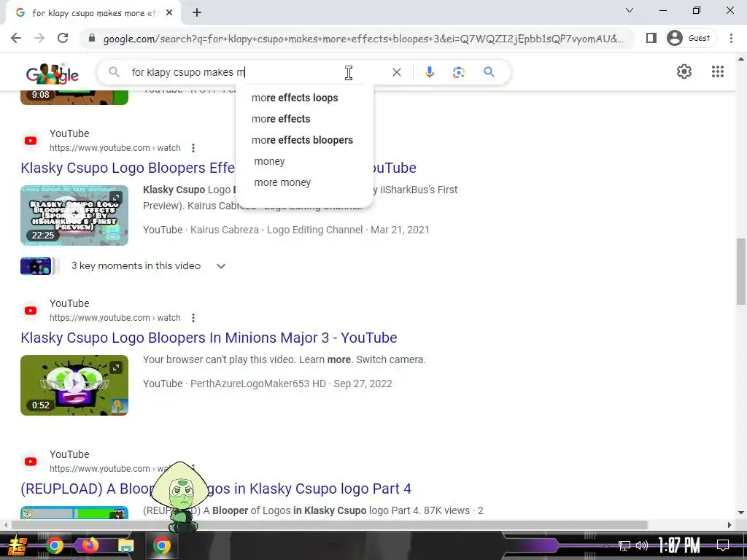Screen dimensions: 747x560
Task: Click the horizontal scrollbar thumb
Action: [329, 525]
